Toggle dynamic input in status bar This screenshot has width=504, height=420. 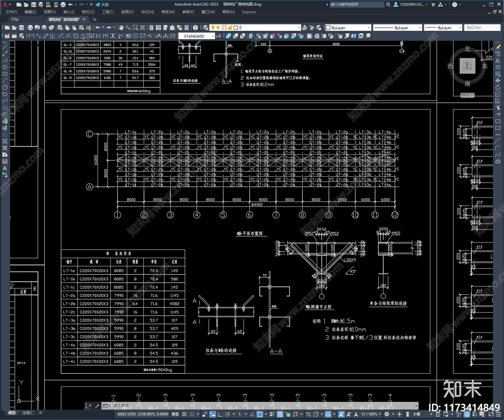(213, 414)
